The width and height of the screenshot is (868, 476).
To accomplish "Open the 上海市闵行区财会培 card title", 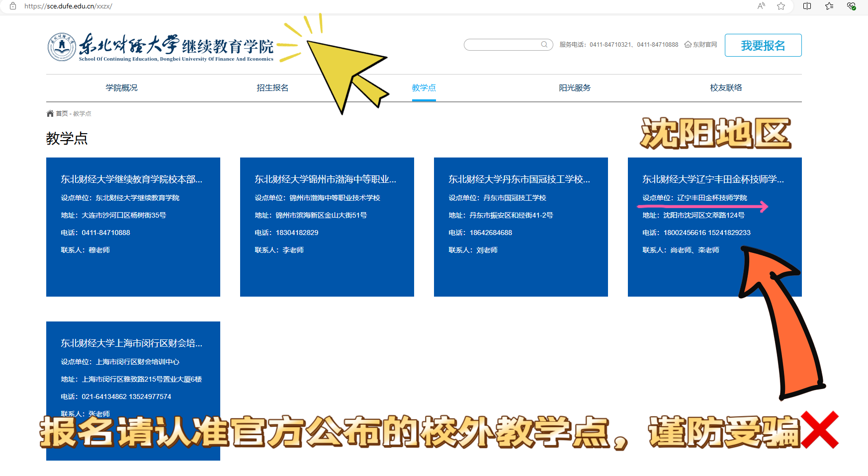I will [132, 343].
